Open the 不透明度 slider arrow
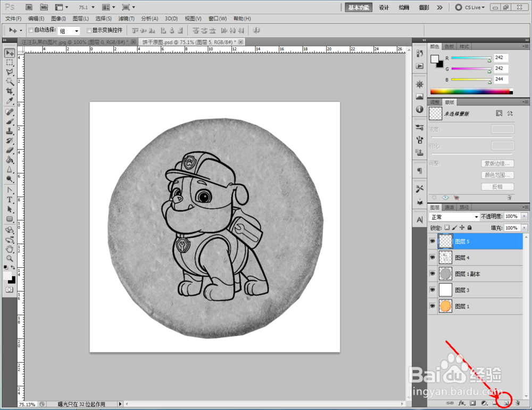532x410 pixels. [x=525, y=216]
